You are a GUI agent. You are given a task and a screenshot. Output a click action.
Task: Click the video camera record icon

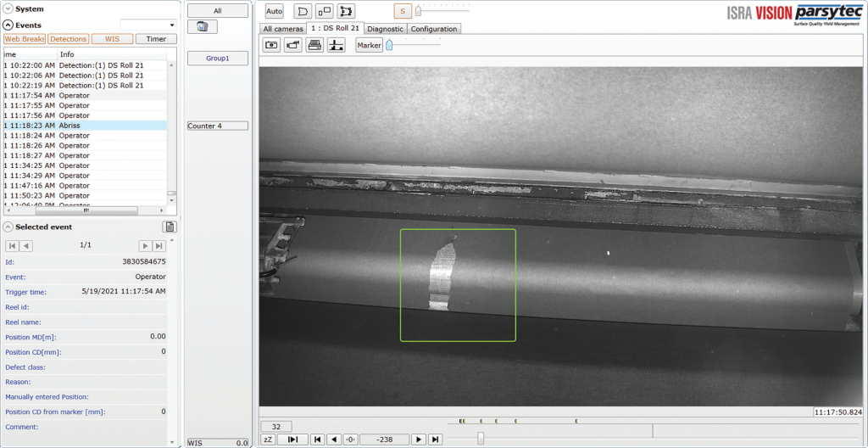tap(293, 45)
